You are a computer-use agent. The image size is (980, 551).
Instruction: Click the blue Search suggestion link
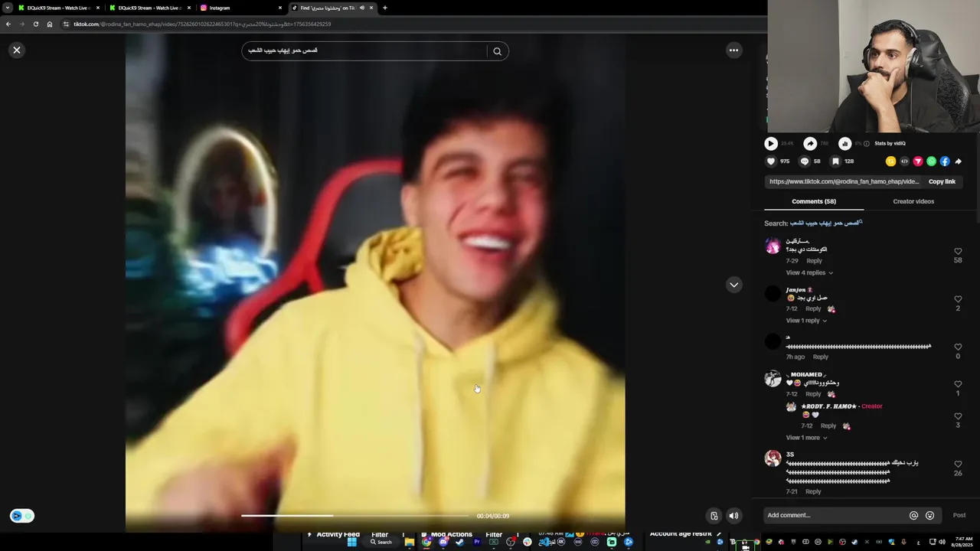[x=825, y=223]
